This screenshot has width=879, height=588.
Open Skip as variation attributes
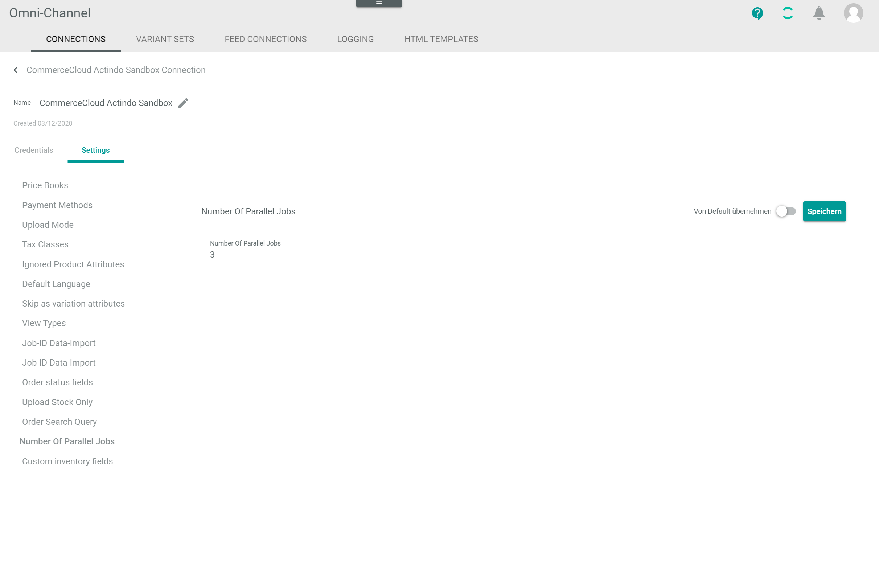(73, 303)
